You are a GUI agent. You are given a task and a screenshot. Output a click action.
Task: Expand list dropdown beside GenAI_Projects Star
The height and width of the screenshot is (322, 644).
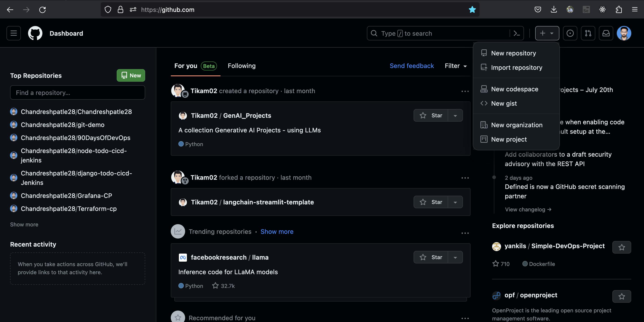pos(455,115)
